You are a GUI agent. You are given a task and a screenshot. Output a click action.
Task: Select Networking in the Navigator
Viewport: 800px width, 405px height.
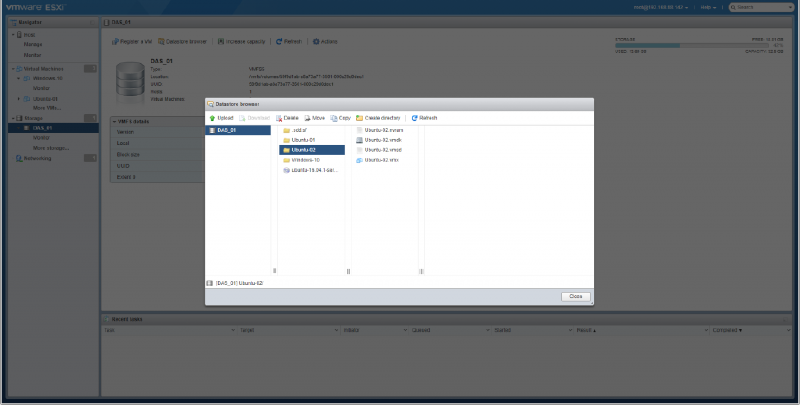point(34,157)
